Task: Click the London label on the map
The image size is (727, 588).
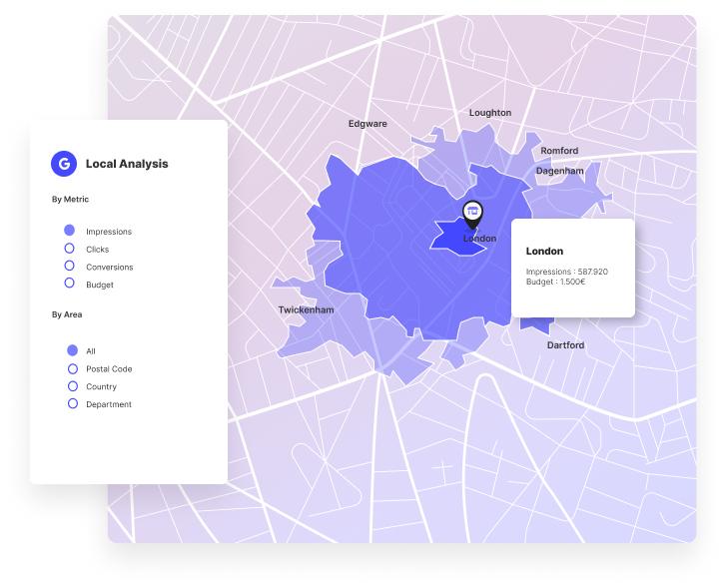Action: coord(480,239)
